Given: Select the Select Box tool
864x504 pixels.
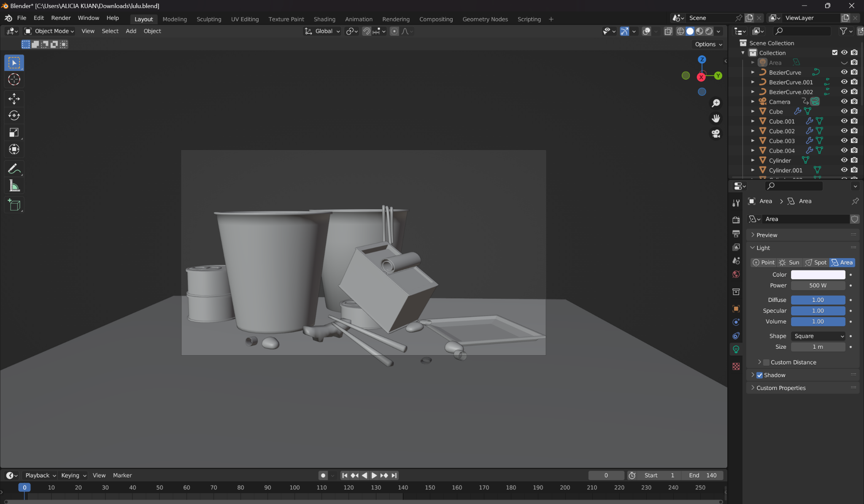Looking at the screenshot, I should pyautogui.click(x=14, y=62).
